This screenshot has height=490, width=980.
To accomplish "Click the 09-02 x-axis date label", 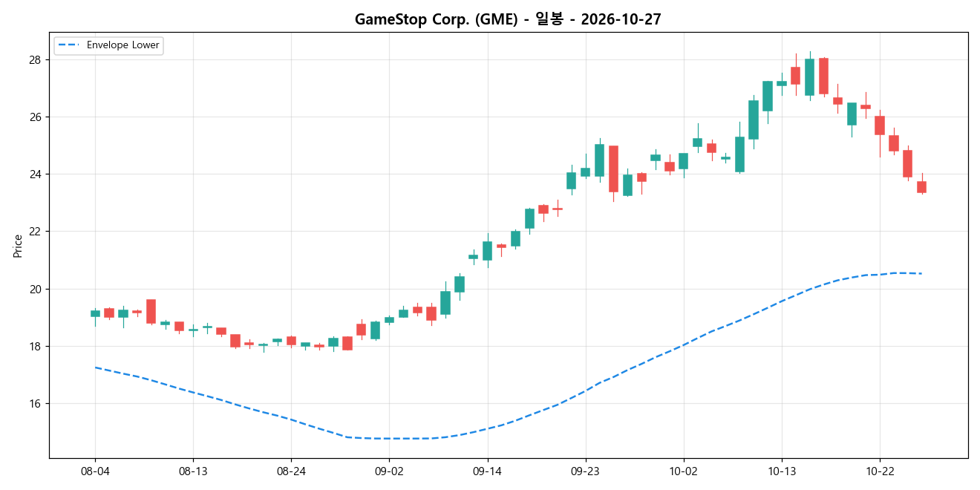I will point(389,471).
